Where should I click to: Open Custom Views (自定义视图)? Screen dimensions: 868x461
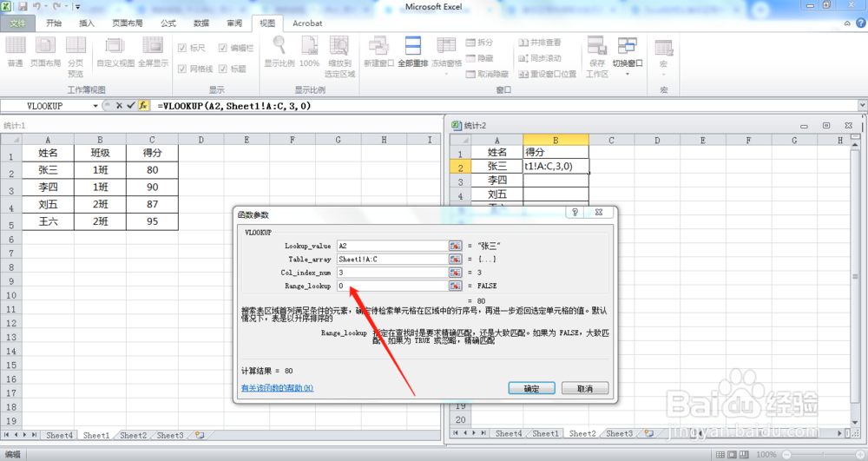115,51
